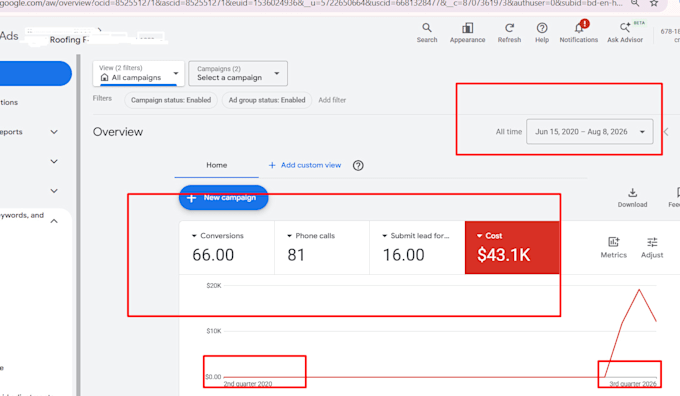Click the help icon beside Add custom view
The width and height of the screenshot is (680, 396).
(358, 165)
